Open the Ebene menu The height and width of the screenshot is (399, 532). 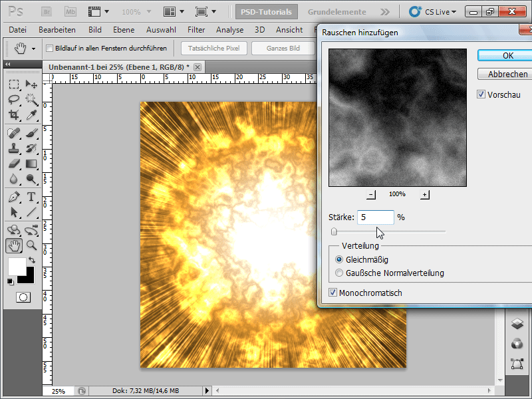coord(124,30)
